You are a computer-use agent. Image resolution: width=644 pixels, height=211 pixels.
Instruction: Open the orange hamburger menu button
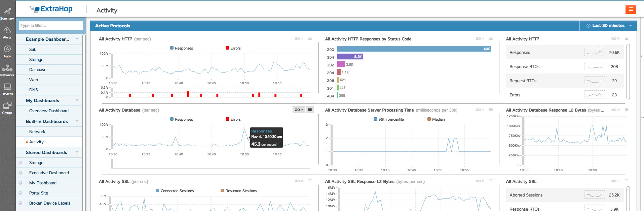pyautogui.click(x=631, y=9)
